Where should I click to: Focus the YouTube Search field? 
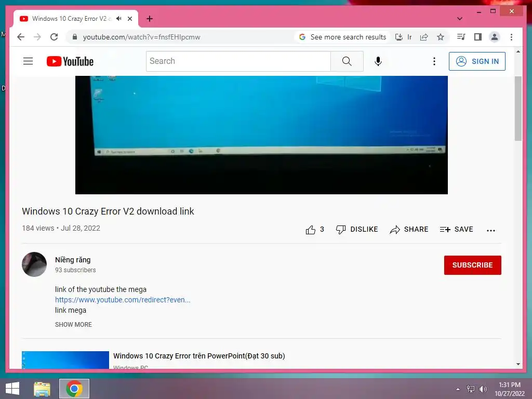[238, 61]
